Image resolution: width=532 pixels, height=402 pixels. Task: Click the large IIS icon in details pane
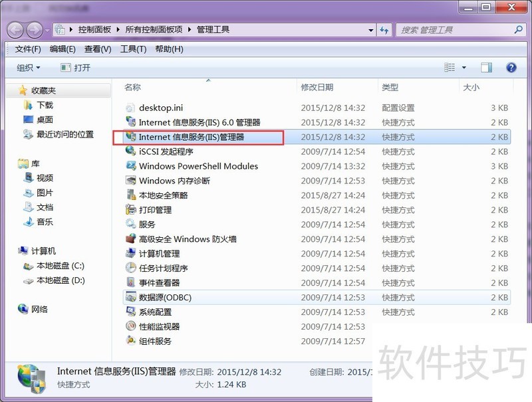(x=31, y=379)
